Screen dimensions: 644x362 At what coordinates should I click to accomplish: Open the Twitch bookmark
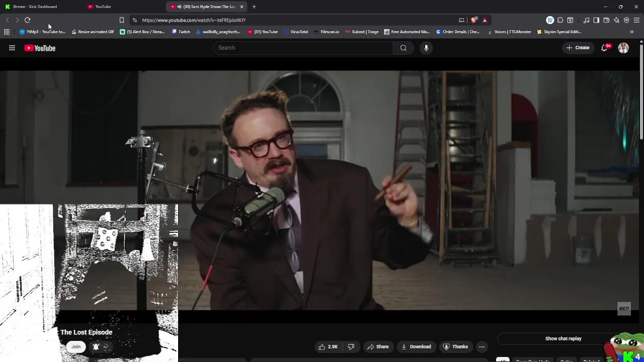181,32
